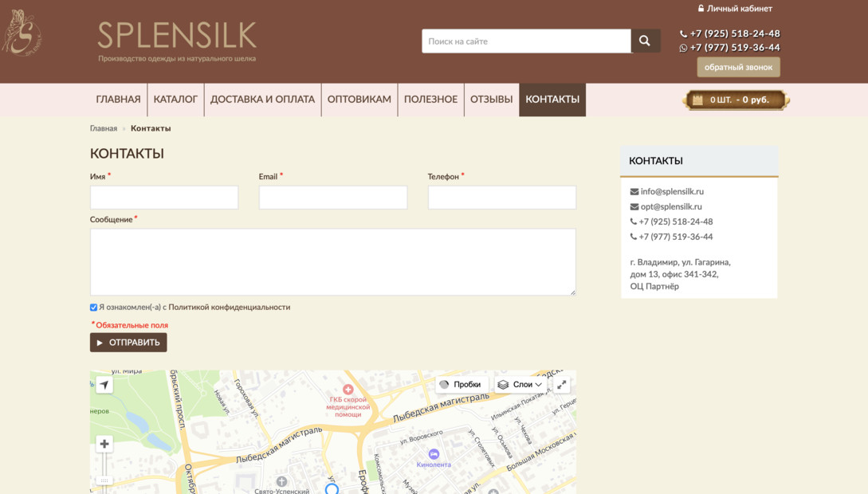Click envelope icon next to opt@splensilk.ru

(x=634, y=206)
